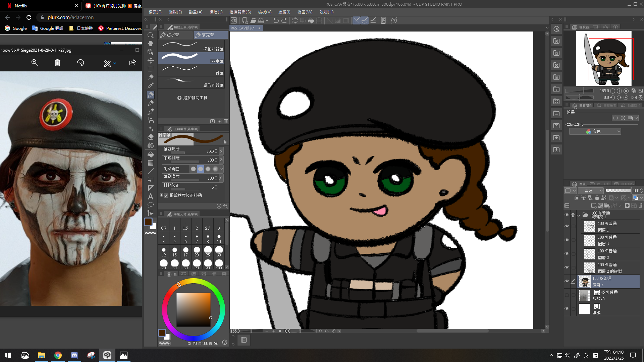Screen dimensions: 644x362
Task: Click the delete trash icon in photo viewer
Action: pos(57,63)
